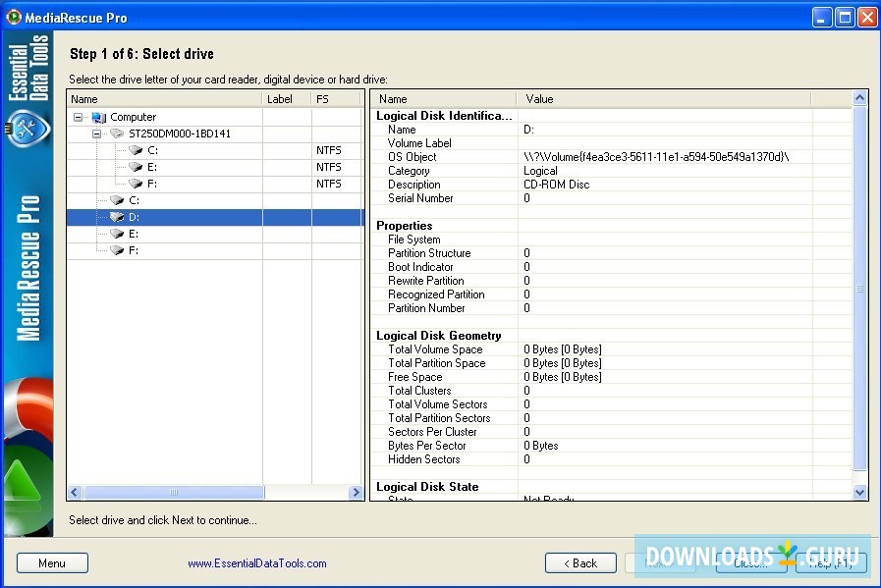Collapse the ST250DM000-1BD141 disk node
The height and width of the screenshot is (588, 881).
(97, 134)
